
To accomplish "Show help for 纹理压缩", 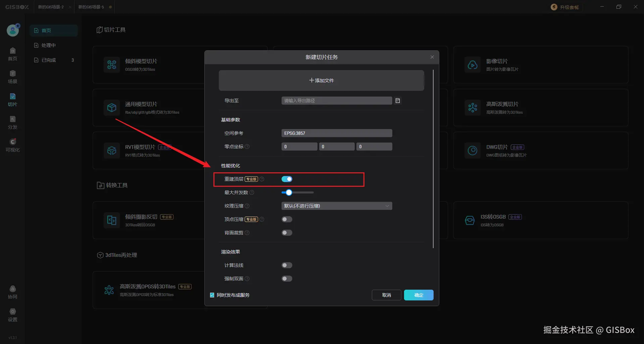I will pos(247,206).
